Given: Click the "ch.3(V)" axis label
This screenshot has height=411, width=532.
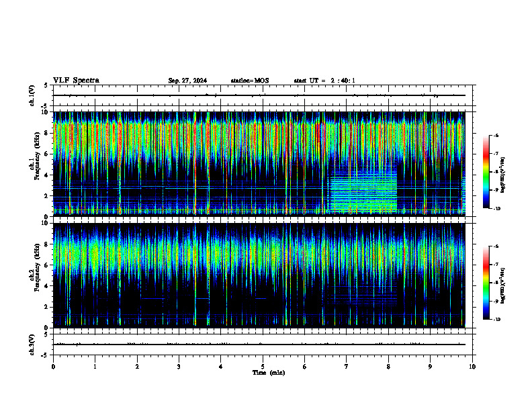Looking at the screenshot, I should [32, 345].
